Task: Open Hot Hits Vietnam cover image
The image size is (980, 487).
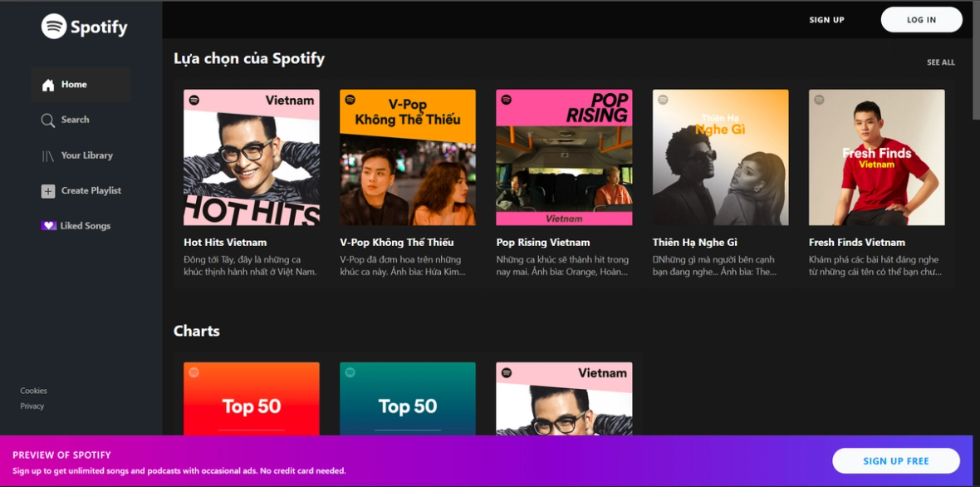Action: pyautogui.click(x=252, y=157)
